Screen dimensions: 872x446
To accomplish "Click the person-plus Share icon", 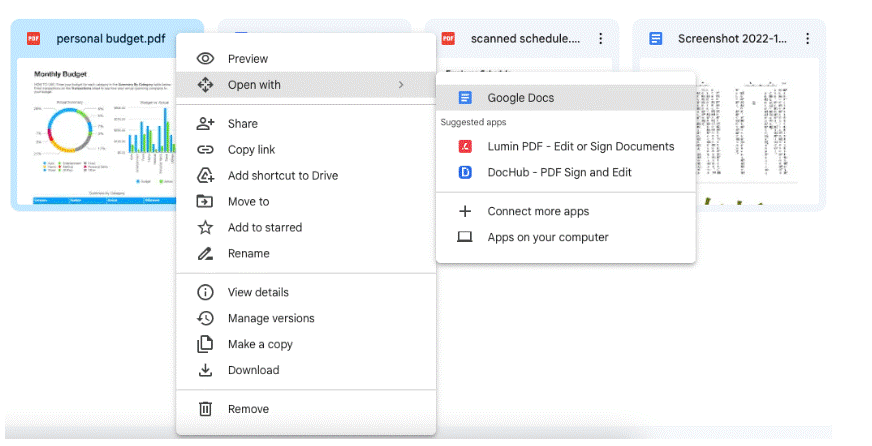I will 205,123.
